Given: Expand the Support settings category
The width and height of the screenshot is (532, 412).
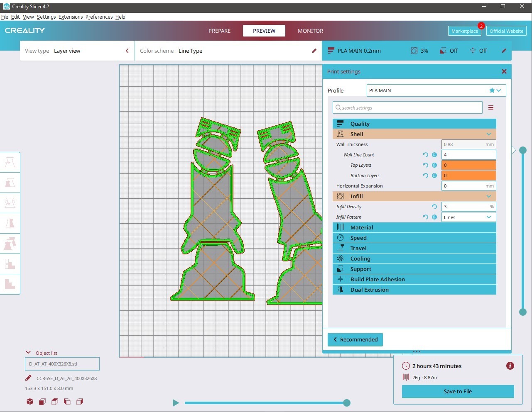Looking at the screenshot, I should click(414, 269).
